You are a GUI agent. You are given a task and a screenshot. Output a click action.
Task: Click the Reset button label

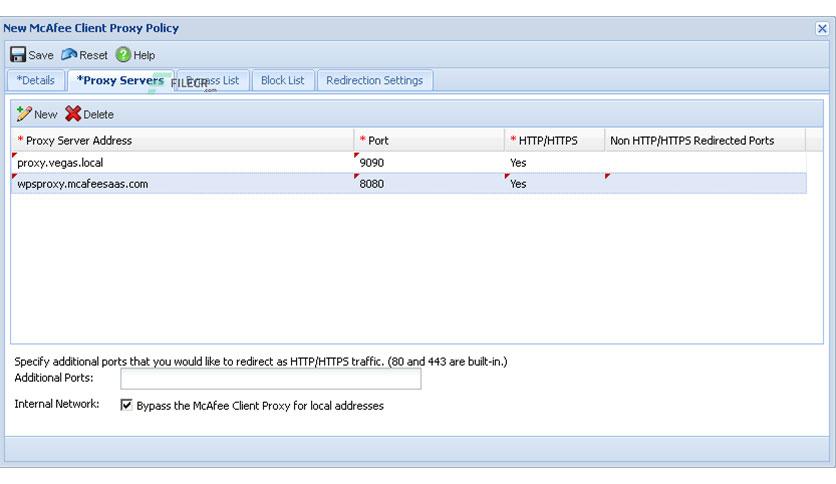pos(93,55)
